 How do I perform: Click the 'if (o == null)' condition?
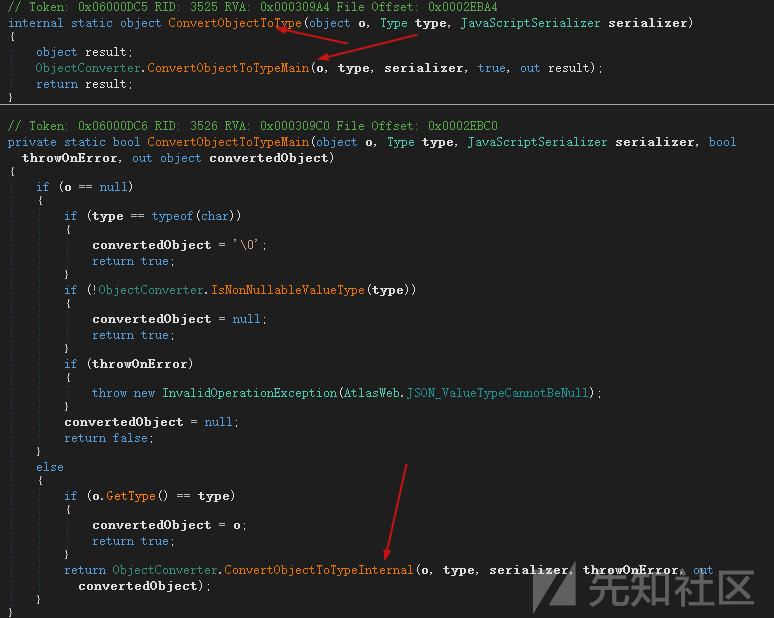[84, 187]
